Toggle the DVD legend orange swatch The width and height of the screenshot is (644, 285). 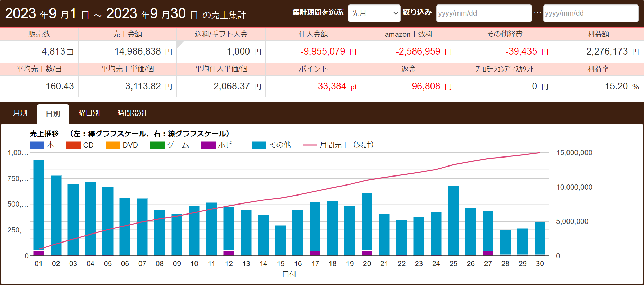click(x=112, y=145)
